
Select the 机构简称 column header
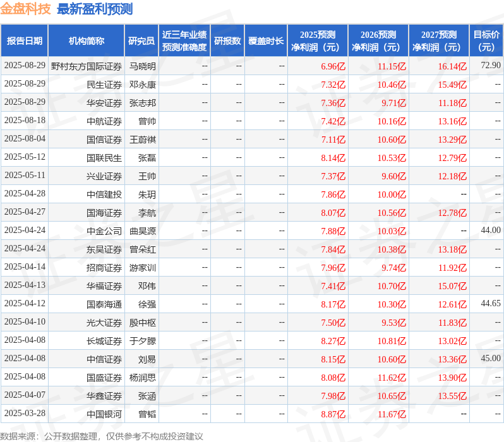click(86, 41)
